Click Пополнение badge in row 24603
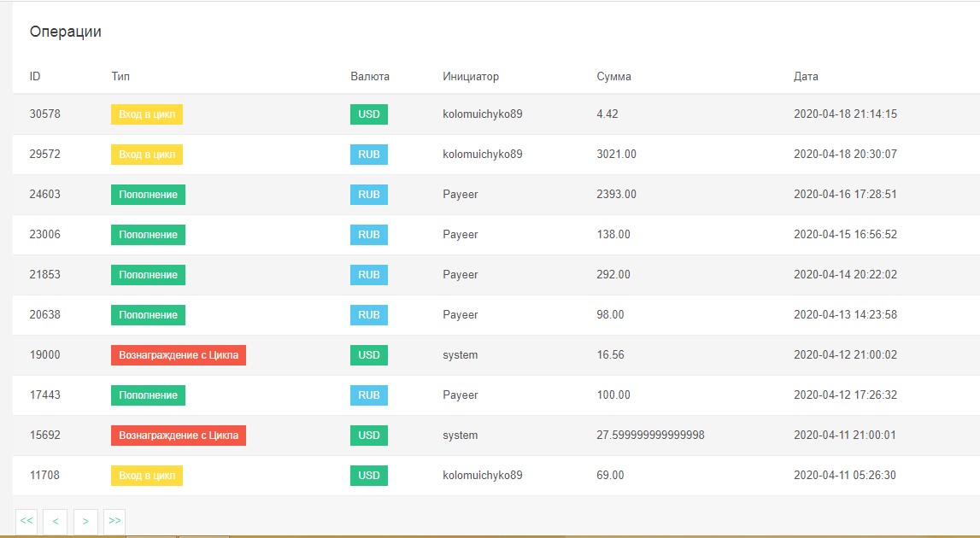 (x=148, y=195)
